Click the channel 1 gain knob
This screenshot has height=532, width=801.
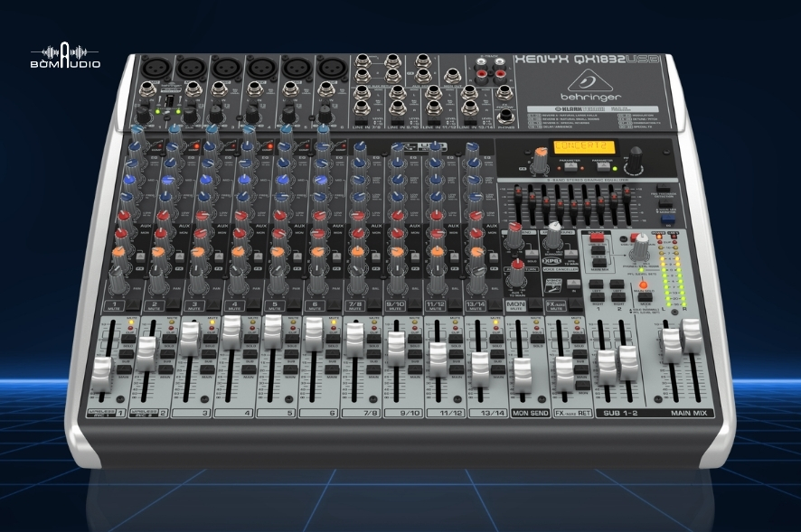click(x=143, y=115)
